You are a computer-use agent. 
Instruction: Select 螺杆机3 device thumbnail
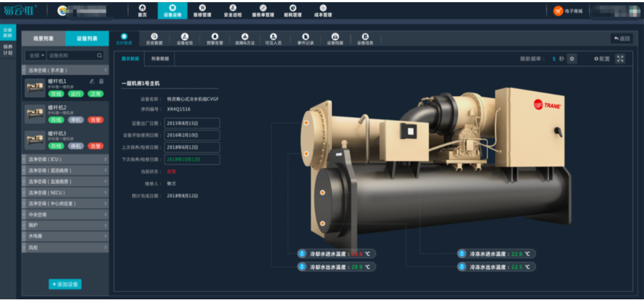tap(35, 140)
